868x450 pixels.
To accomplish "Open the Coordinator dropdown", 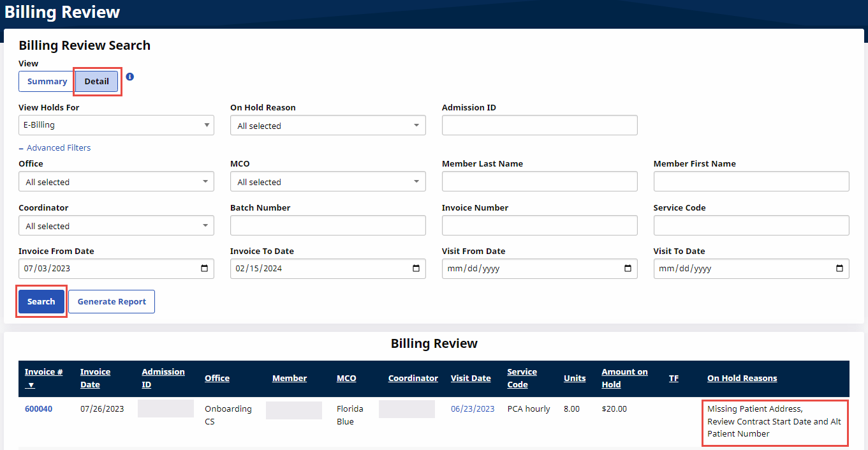I will click(x=116, y=226).
